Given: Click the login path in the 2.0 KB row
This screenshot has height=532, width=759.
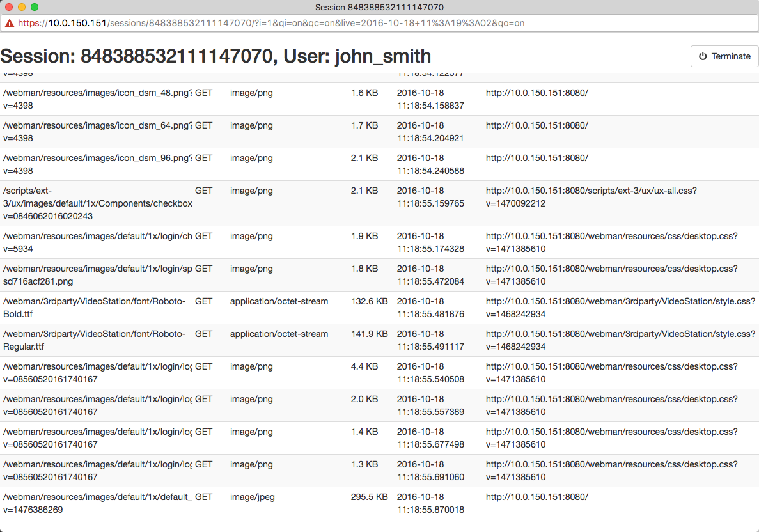Looking at the screenshot, I should point(97,405).
